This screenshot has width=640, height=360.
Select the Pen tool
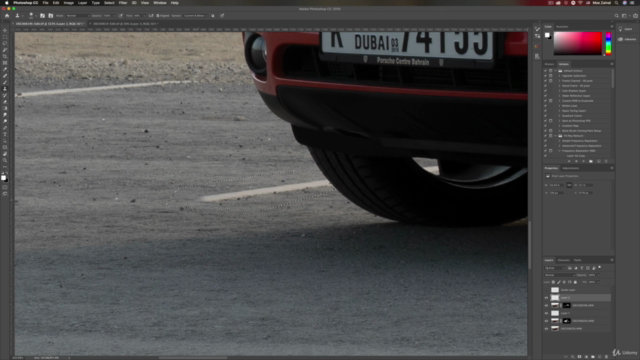pyautogui.click(x=5, y=128)
